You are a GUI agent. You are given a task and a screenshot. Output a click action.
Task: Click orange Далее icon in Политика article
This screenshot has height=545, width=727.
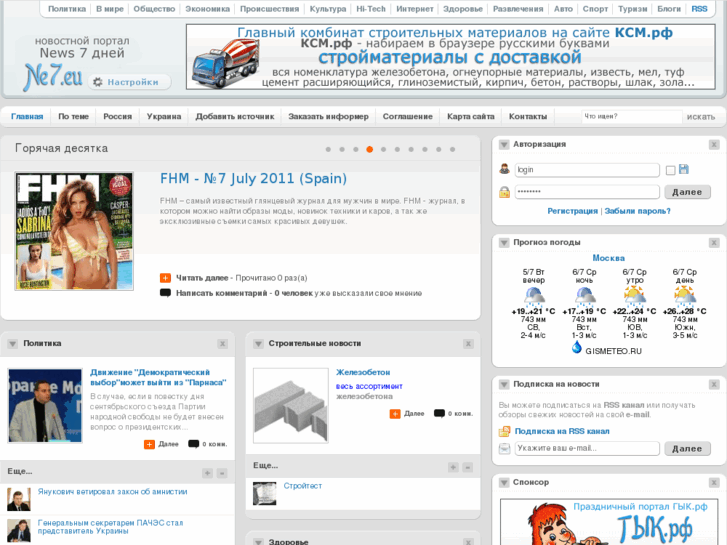149,444
